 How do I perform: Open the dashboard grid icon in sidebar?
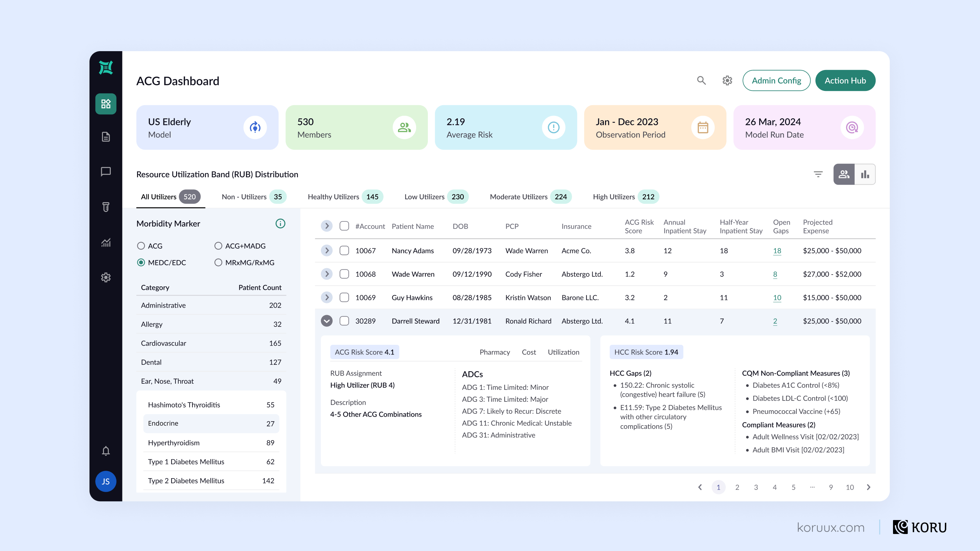click(x=106, y=104)
